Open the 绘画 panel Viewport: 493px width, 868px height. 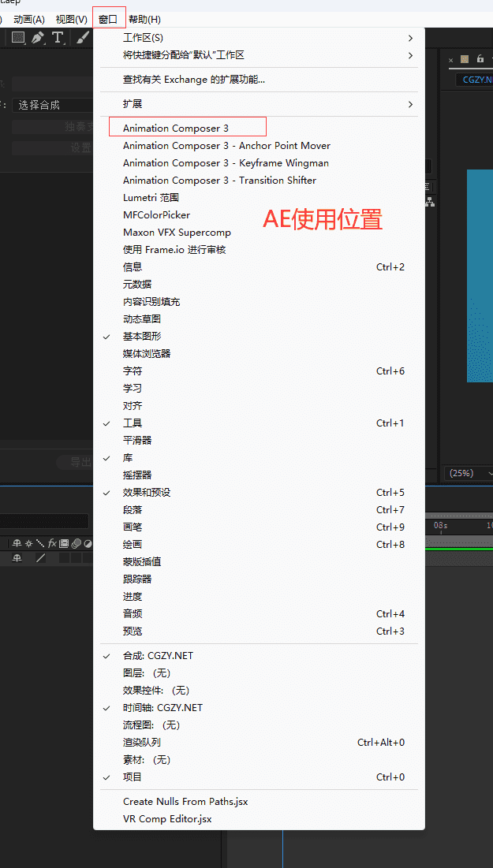coord(259,545)
